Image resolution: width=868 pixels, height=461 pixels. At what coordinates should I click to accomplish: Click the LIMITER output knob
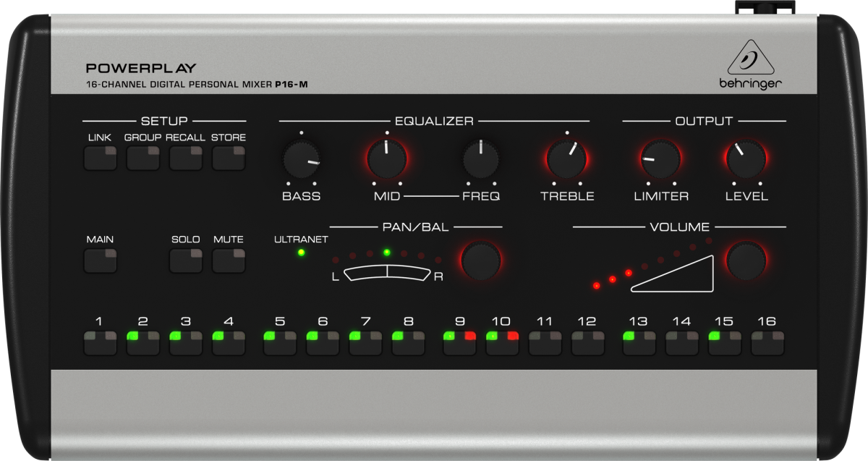pyautogui.click(x=660, y=159)
